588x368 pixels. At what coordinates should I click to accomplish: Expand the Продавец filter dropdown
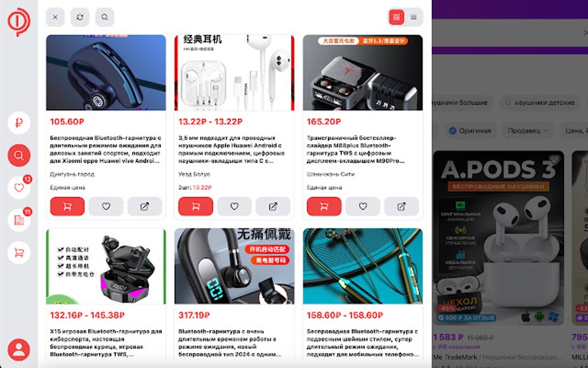point(528,130)
